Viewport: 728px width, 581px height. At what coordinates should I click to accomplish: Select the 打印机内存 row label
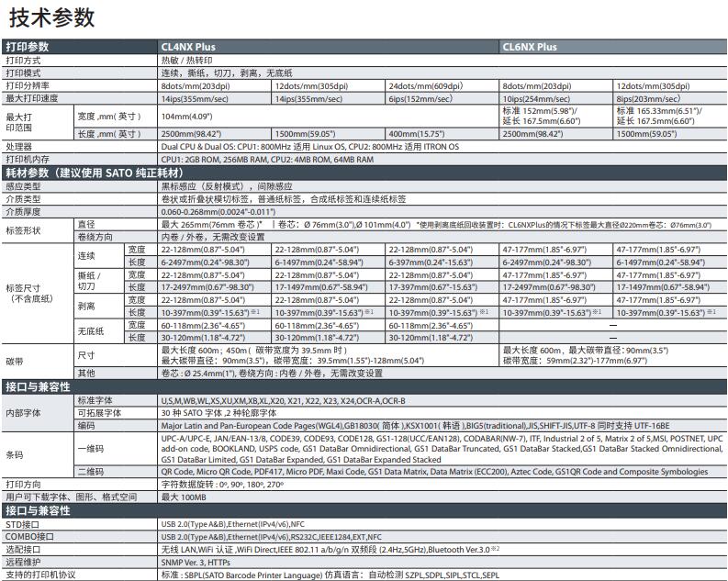(28, 160)
